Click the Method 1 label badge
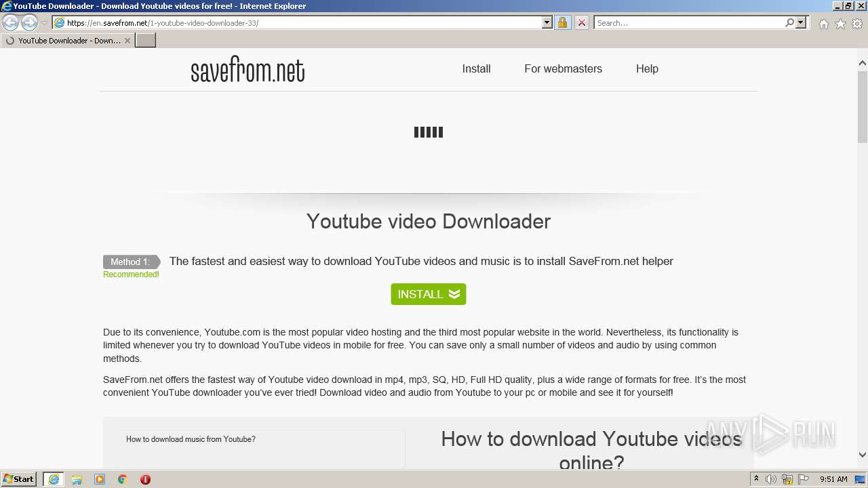The width and height of the screenshot is (868, 488). pos(131,262)
